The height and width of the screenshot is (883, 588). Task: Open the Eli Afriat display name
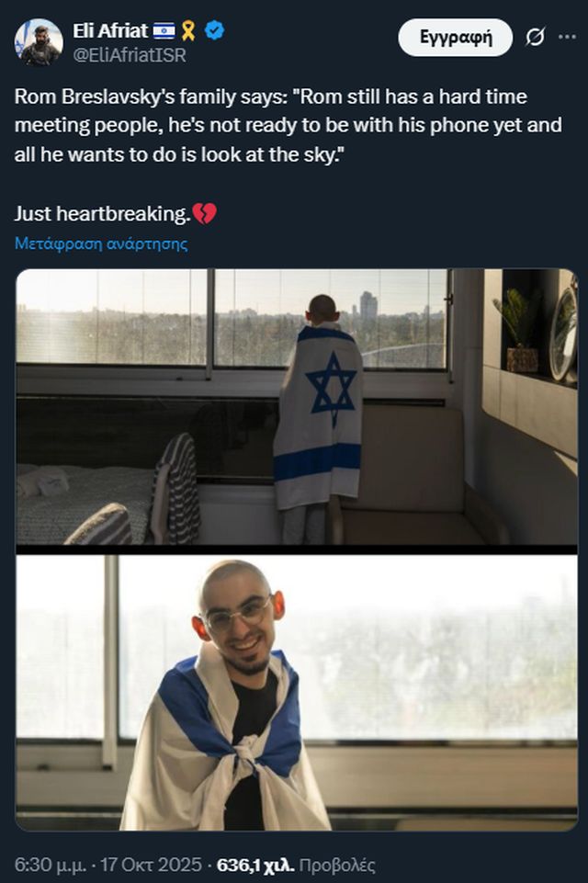coord(110,30)
